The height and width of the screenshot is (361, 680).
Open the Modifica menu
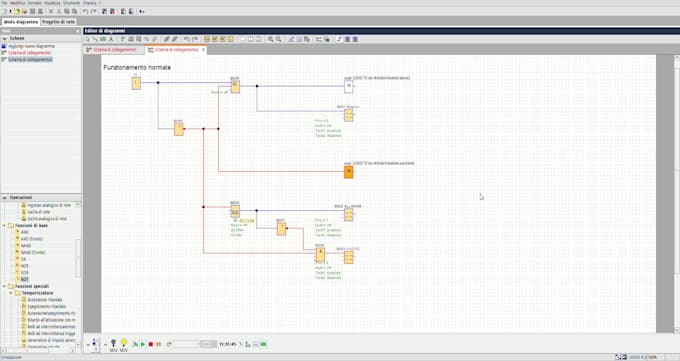pyautogui.click(x=17, y=3)
